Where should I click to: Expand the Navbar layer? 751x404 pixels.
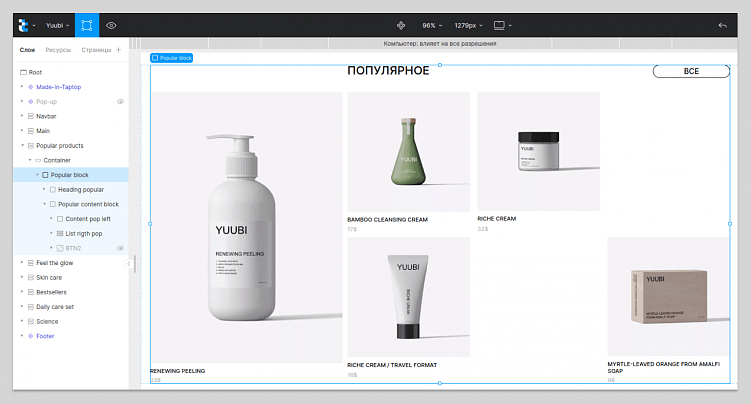coord(22,116)
